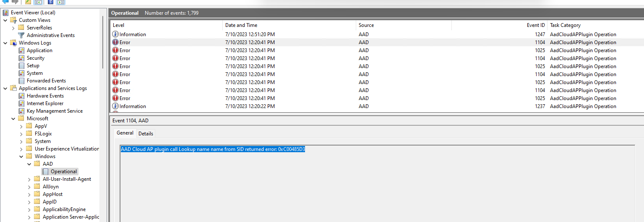Click the 'Event 1104, AAD' pane title
This screenshot has height=222, width=644.
tap(130, 121)
